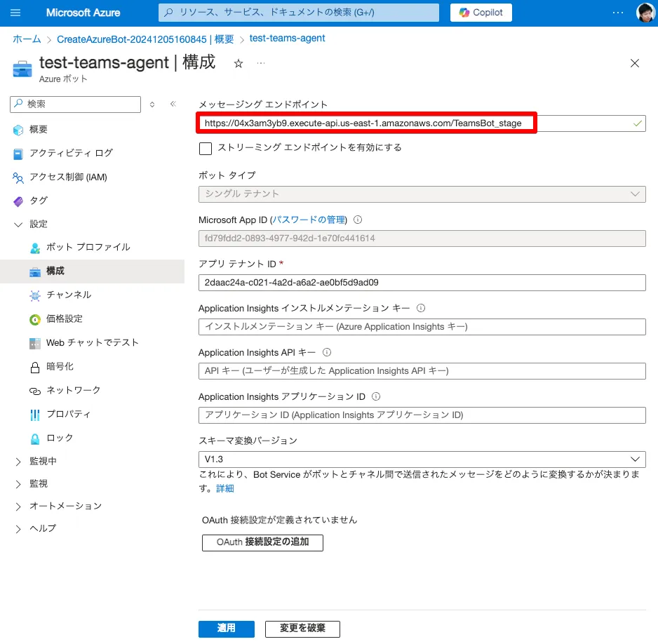Click the sidebar 検索 search field
Image resolution: width=658 pixels, height=644 pixels.
click(76, 105)
